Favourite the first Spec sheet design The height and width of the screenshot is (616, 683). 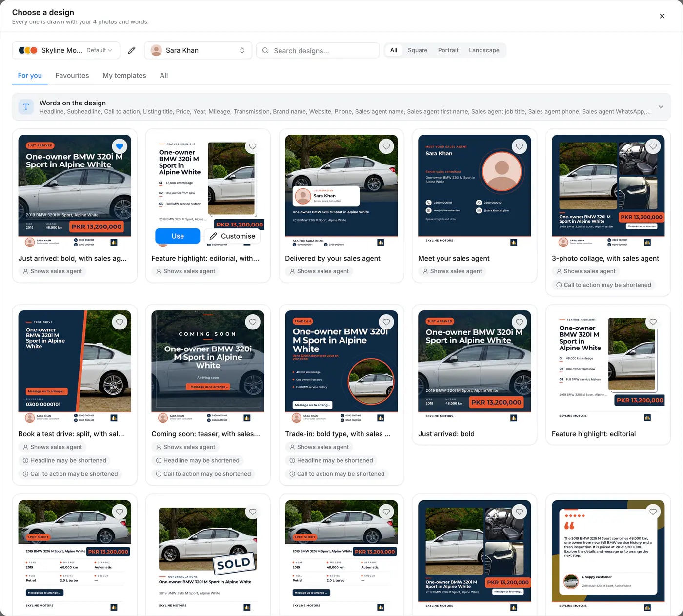[x=120, y=511]
